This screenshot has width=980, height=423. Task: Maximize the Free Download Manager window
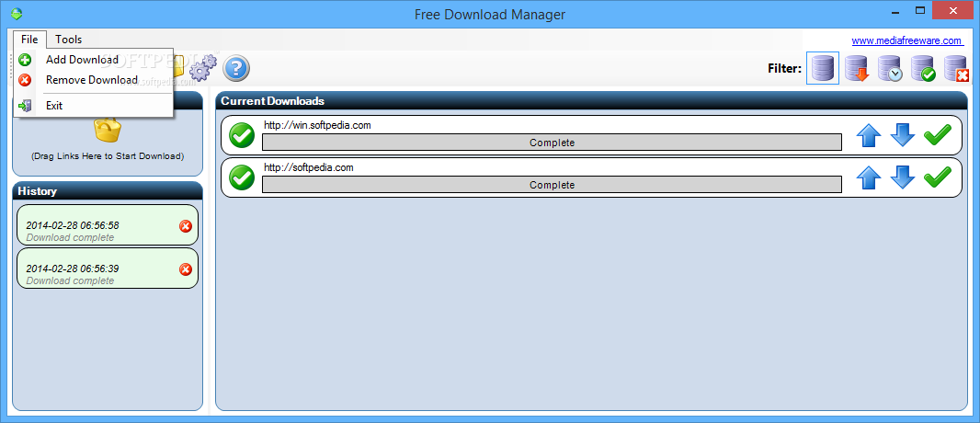[919, 11]
